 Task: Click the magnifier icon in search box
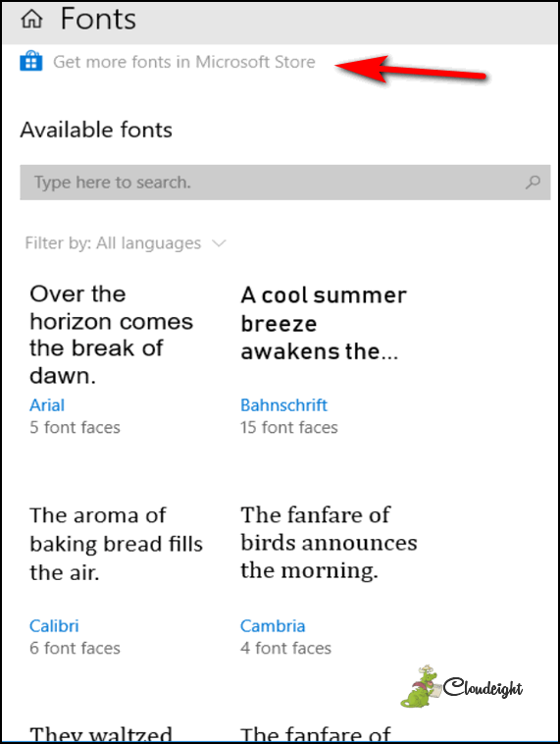[x=533, y=183]
